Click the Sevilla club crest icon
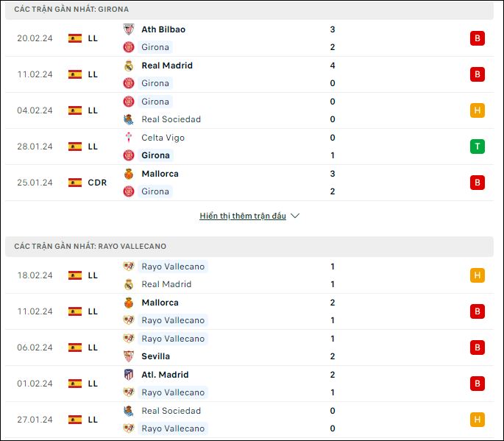 pyautogui.click(x=129, y=356)
